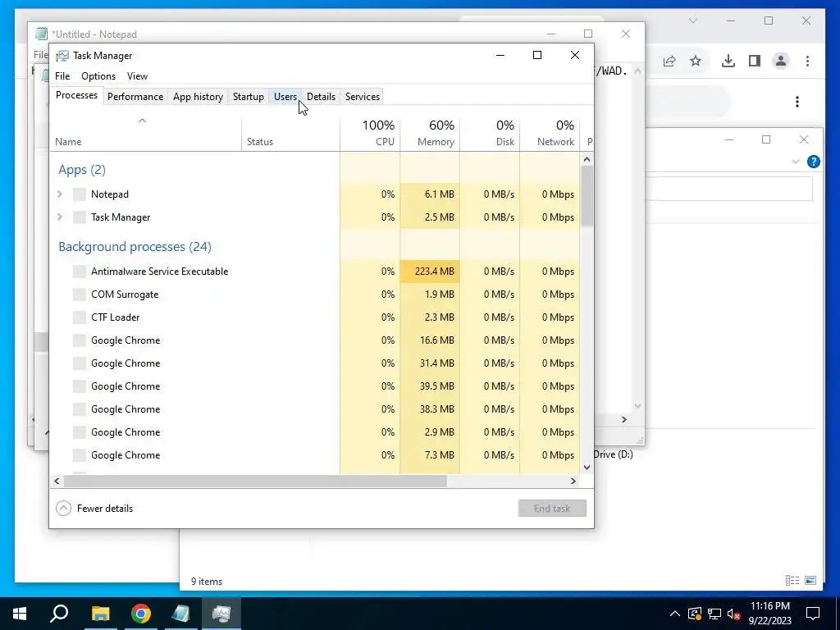
Task: Switch to the Details tab
Action: coord(321,97)
